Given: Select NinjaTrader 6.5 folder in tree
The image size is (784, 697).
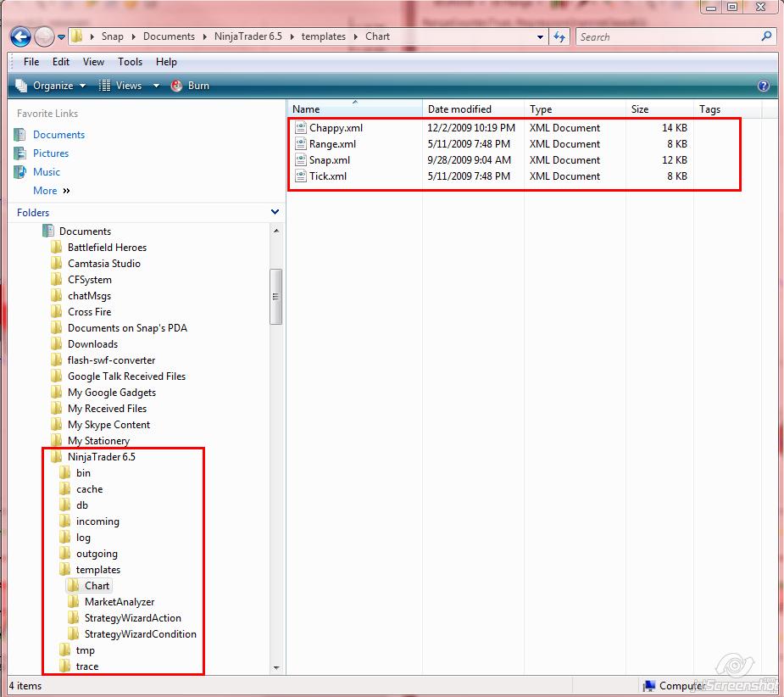Looking at the screenshot, I should pyautogui.click(x=101, y=457).
